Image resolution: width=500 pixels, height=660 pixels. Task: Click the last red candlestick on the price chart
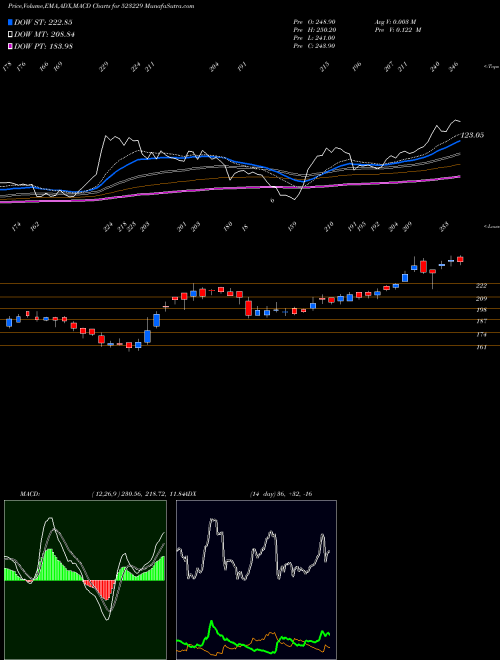460,260
